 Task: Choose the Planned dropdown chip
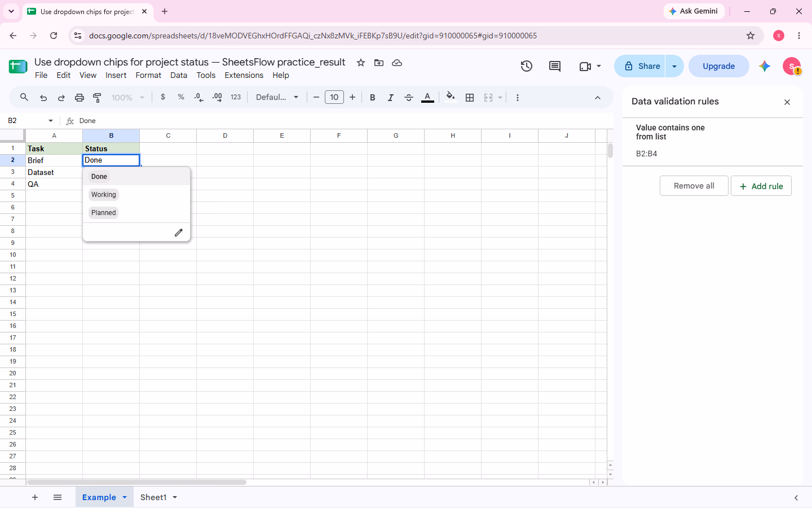pyautogui.click(x=104, y=213)
